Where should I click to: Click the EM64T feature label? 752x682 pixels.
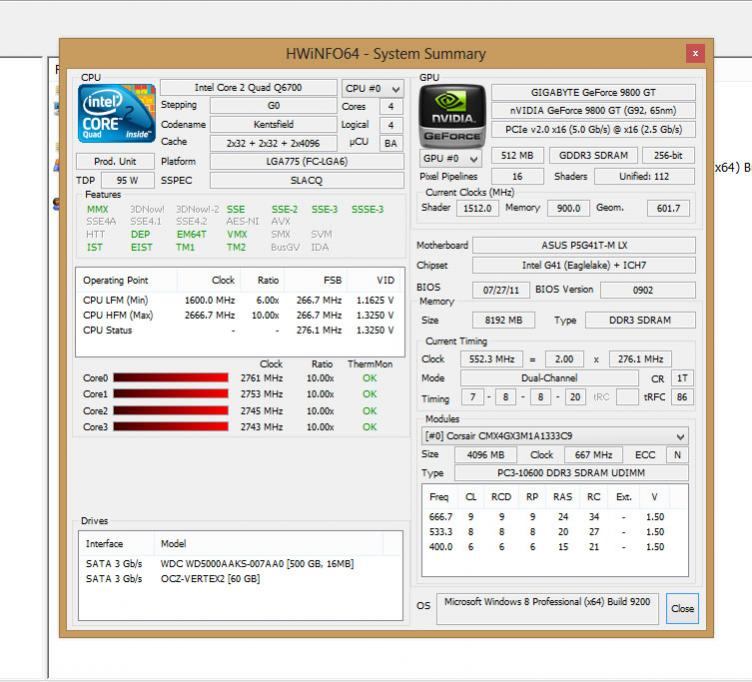(x=191, y=235)
